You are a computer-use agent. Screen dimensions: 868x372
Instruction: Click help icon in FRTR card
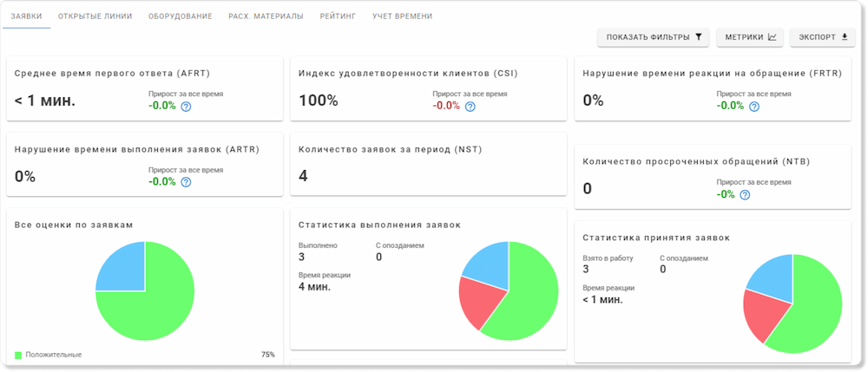coord(753,107)
